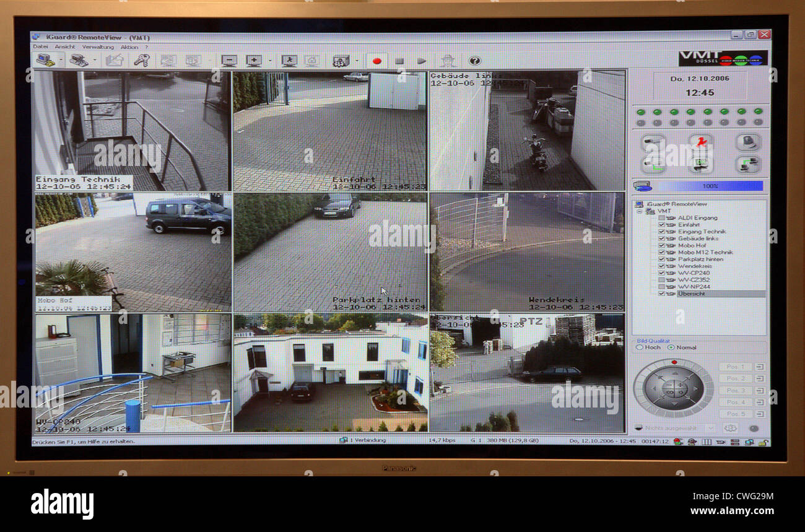This screenshot has width=805, height=532.
Task: Click the monitor minus layout icon
Action: coord(229,60)
